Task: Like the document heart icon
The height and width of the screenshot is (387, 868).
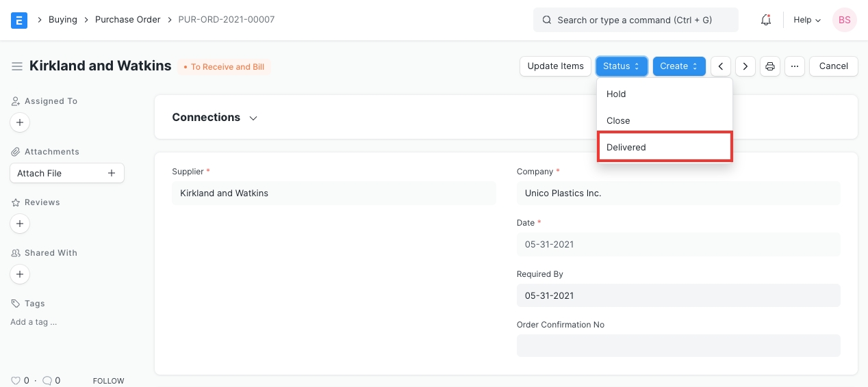Action: (x=16, y=381)
